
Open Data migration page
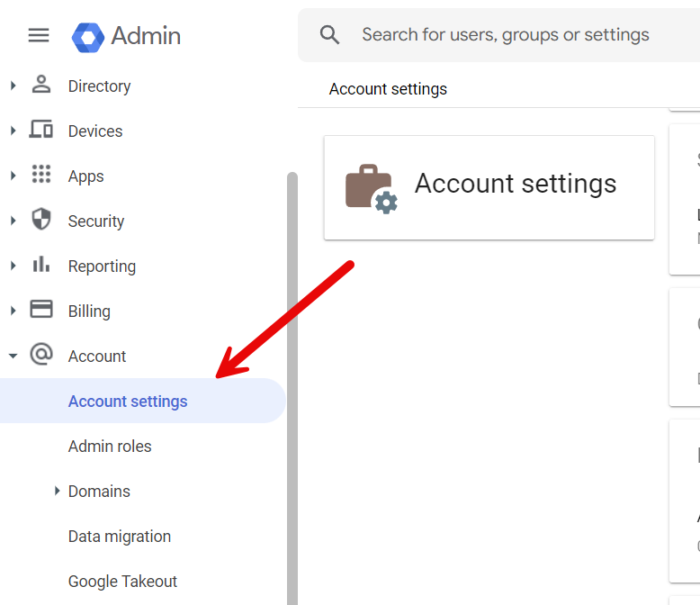click(120, 537)
